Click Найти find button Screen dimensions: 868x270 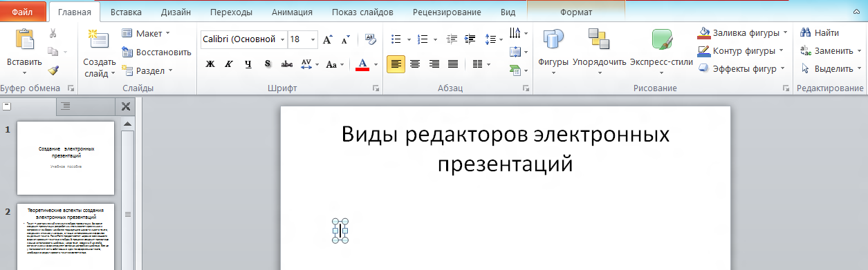pos(820,32)
